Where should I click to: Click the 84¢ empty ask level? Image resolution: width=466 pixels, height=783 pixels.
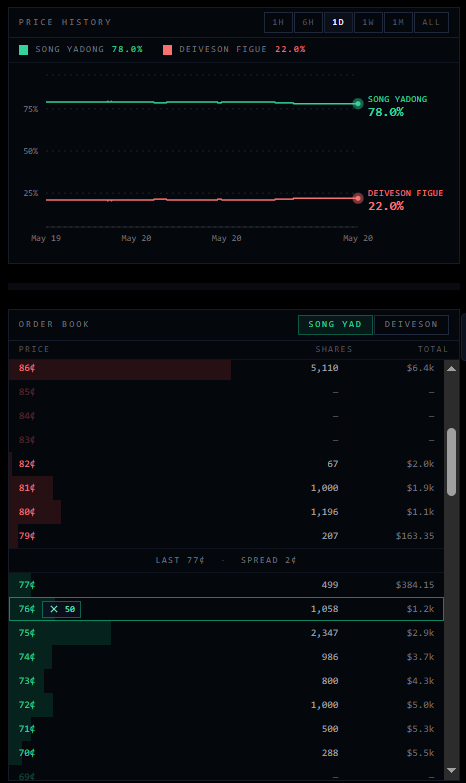226,416
